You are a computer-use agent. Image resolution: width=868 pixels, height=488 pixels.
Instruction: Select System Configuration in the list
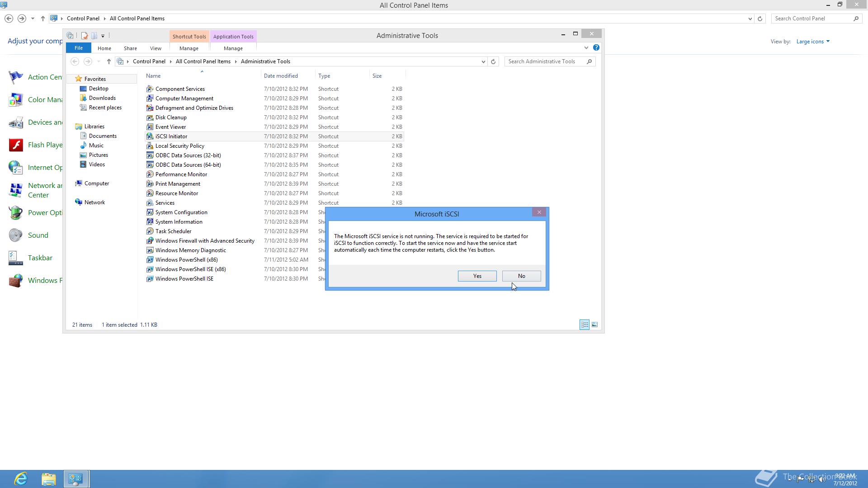(181, 212)
